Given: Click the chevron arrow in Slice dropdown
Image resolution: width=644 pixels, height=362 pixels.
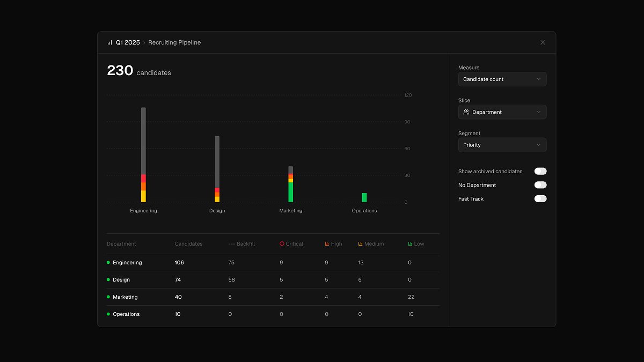Looking at the screenshot, I should click(x=539, y=112).
